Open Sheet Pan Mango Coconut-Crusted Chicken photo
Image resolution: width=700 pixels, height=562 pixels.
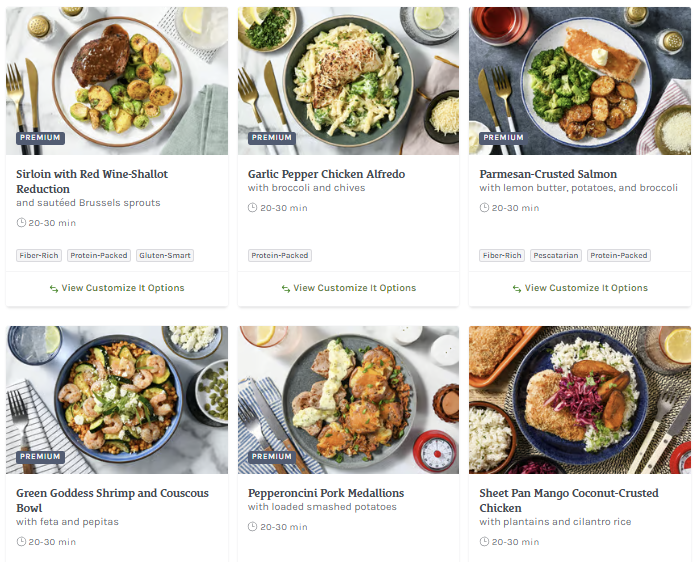580,399
